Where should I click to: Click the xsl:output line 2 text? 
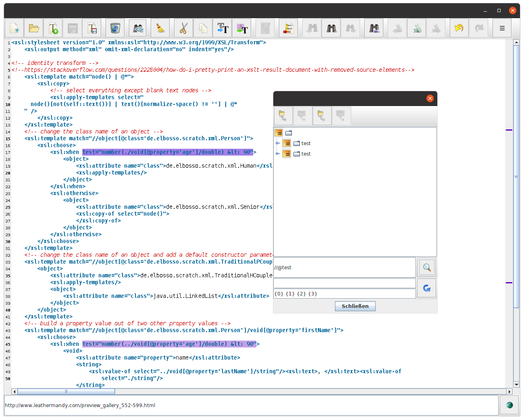coord(129,49)
